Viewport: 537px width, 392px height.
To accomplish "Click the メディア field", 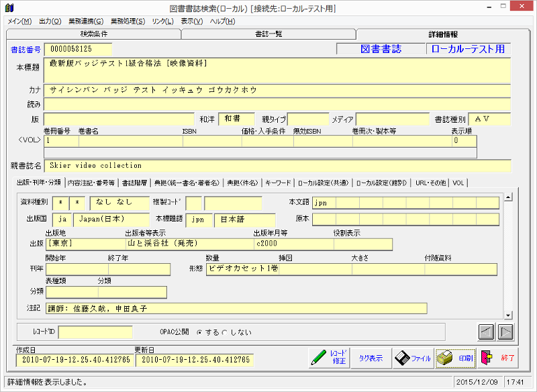I will (393, 119).
